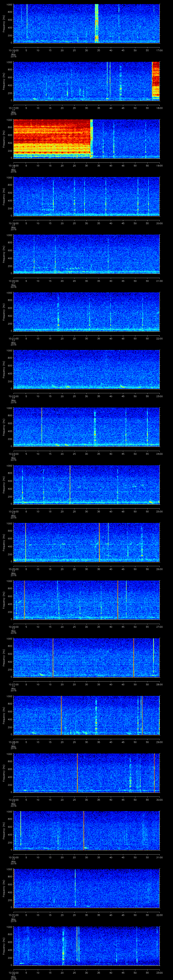Open the spectrogram panel starting at 10:18:00
Screen dimensions: 173x980
pyautogui.click(x=86, y=139)
